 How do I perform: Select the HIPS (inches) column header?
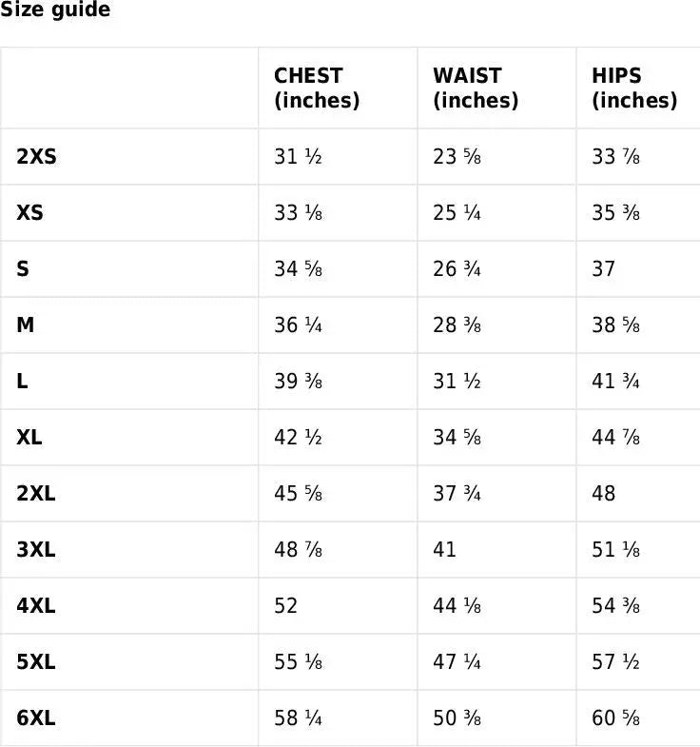point(633,88)
